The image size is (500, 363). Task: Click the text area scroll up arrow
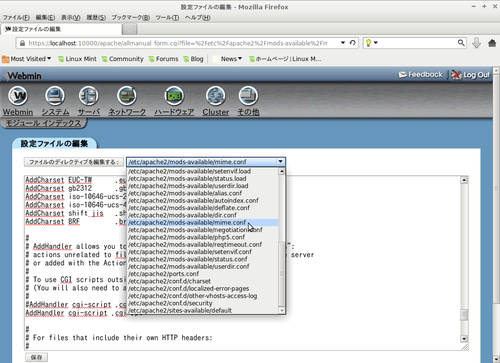click(x=464, y=180)
